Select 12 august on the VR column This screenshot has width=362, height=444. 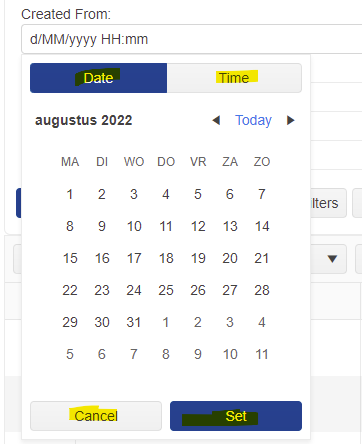coord(198,226)
